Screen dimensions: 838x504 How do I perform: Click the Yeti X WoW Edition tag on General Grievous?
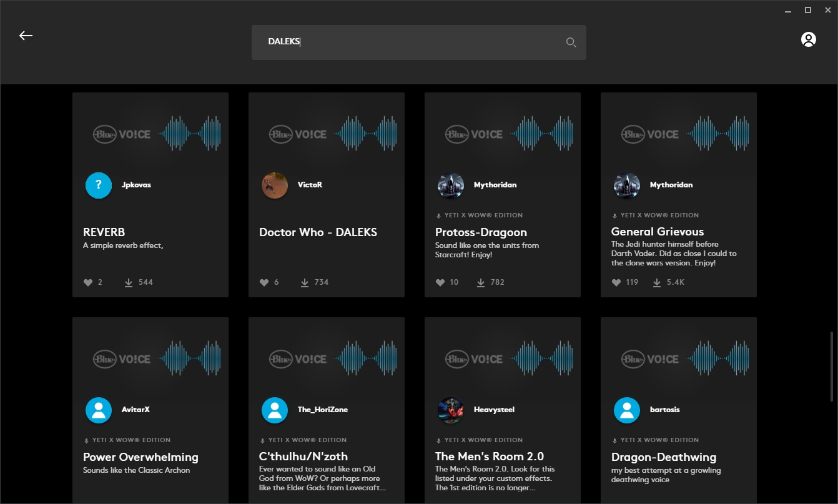(655, 215)
